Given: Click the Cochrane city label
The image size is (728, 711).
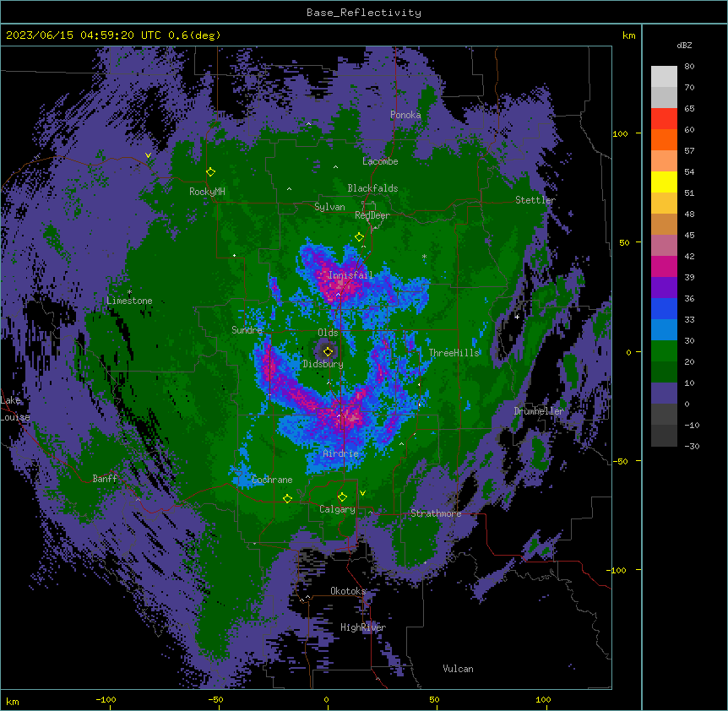Looking at the screenshot, I should tap(272, 480).
